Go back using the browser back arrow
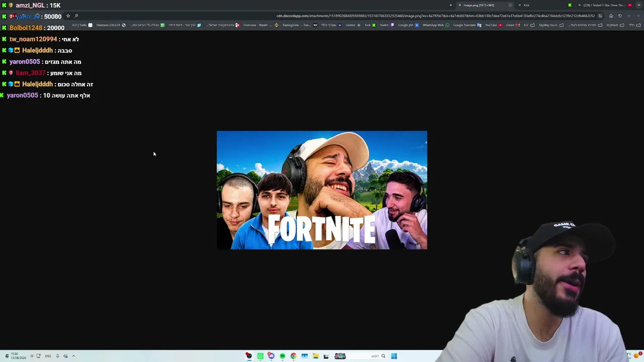 638,16
